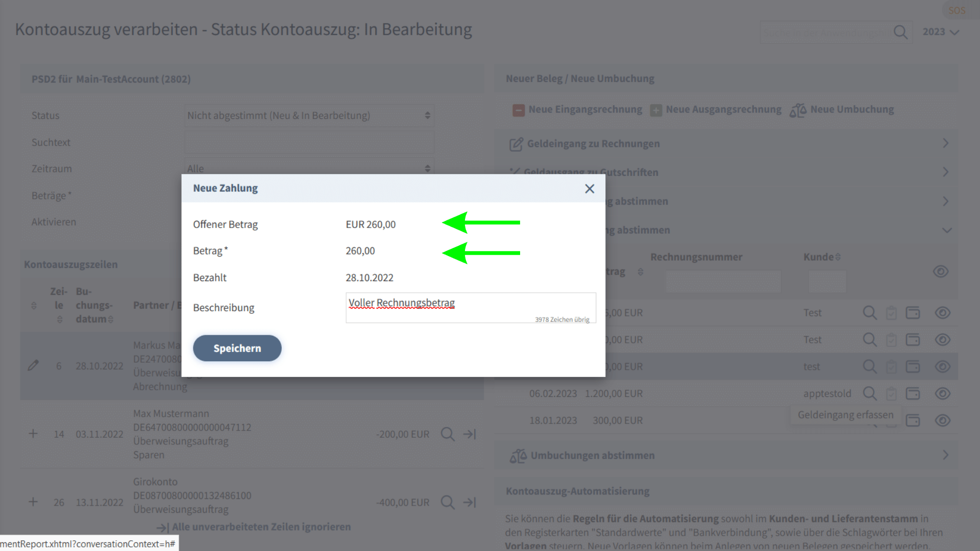Click skip arrow icon on -200,00 EUR row

pos(470,434)
